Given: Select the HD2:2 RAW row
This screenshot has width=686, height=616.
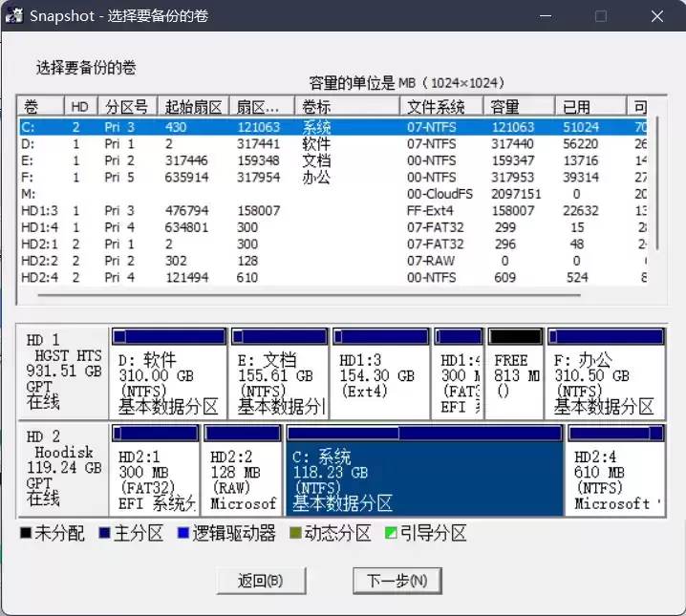Looking at the screenshot, I should [332, 261].
